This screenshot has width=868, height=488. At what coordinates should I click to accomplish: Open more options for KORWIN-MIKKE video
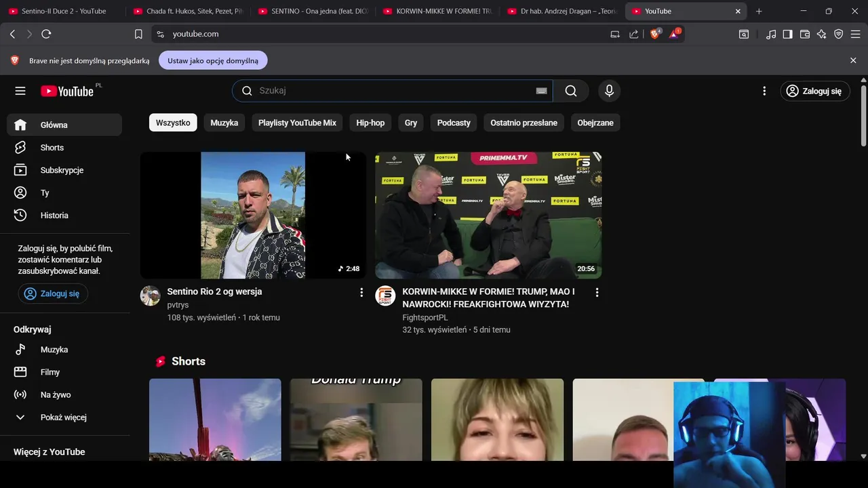[x=597, y=292]
